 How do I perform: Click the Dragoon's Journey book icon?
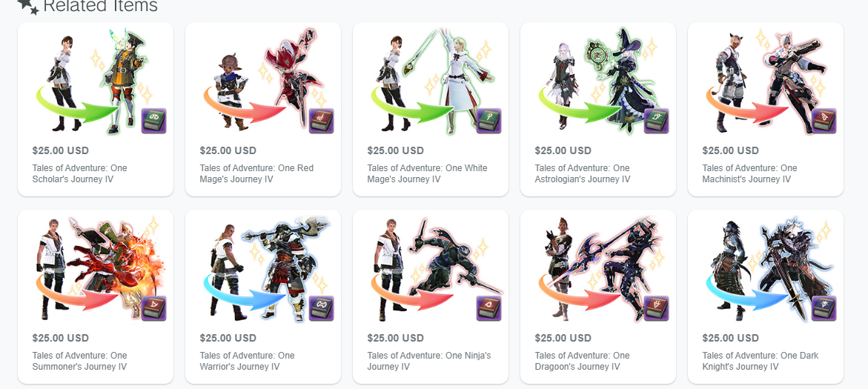click(x=657, y=308)
